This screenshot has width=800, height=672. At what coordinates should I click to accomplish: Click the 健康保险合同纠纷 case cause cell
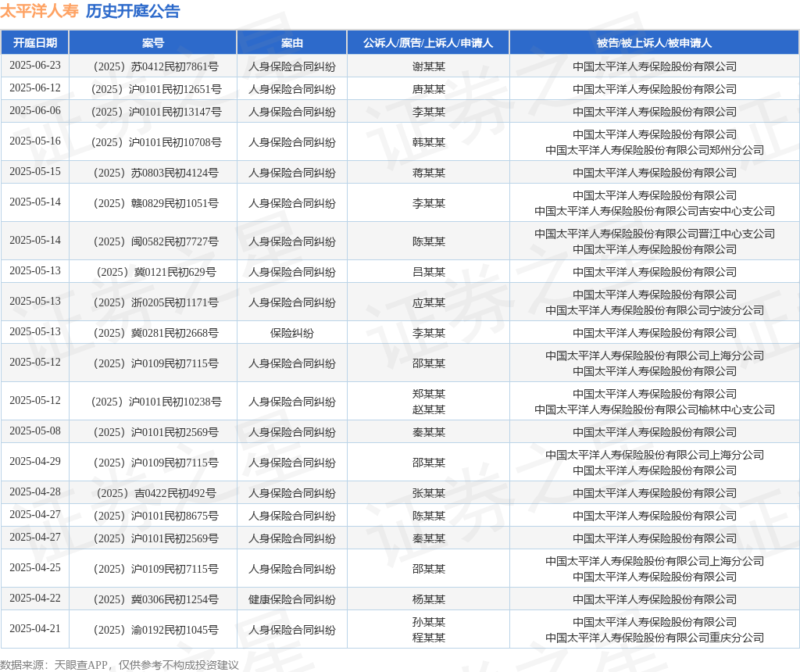click(x=292, y=599)
